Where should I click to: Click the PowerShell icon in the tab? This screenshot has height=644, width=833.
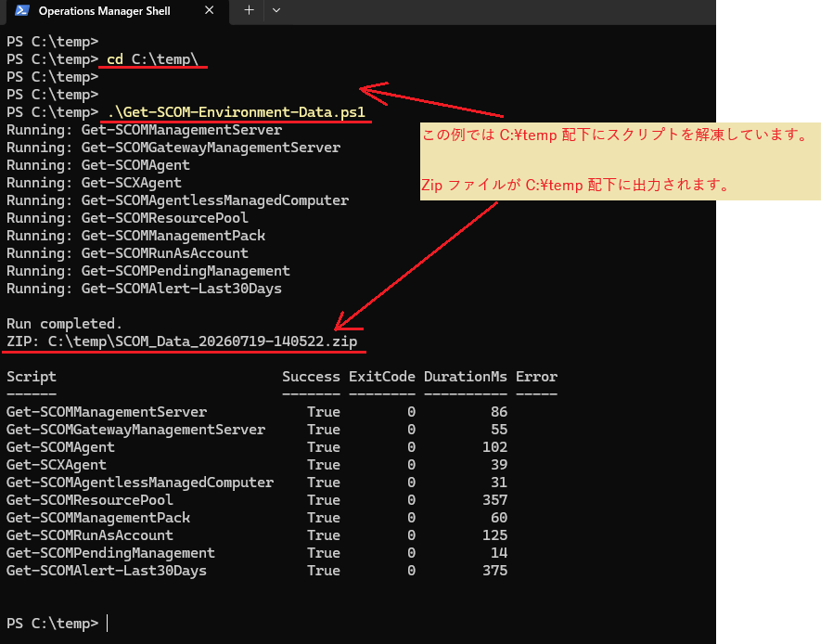[x=21, y=10]
